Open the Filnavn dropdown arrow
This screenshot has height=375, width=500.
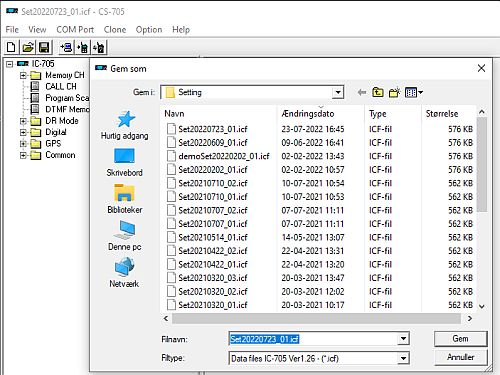pyautogui.click(x=403, y=339)
